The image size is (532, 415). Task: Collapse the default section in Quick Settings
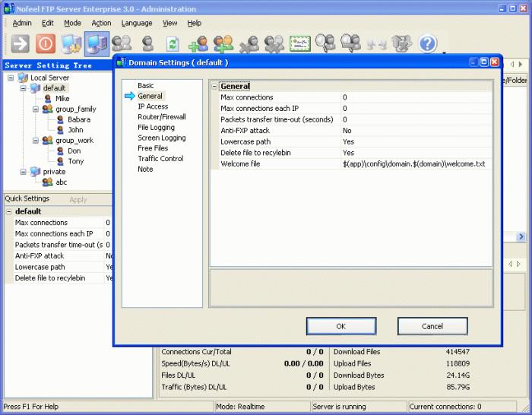pos(9,211)
